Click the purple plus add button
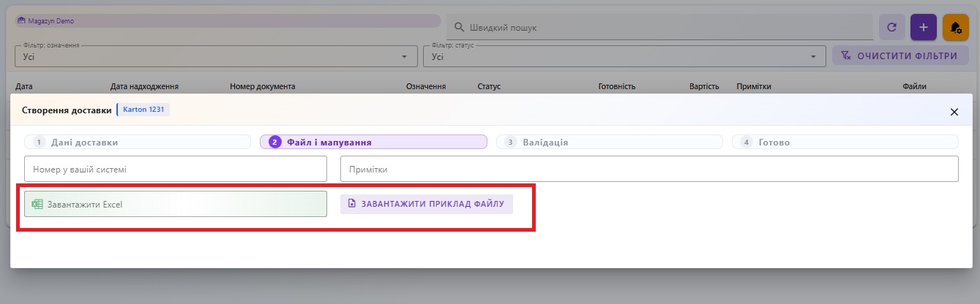 923,27
